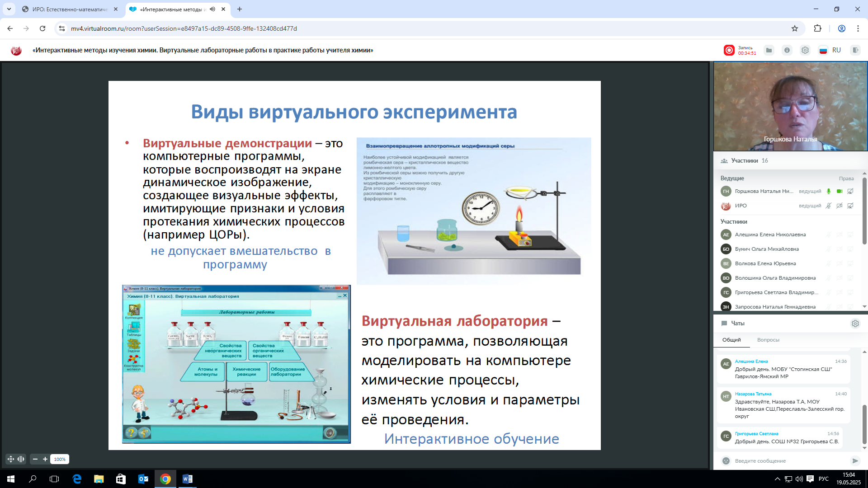Select participant Запросова Наталья Геннадиевна

tap(775, 306)
